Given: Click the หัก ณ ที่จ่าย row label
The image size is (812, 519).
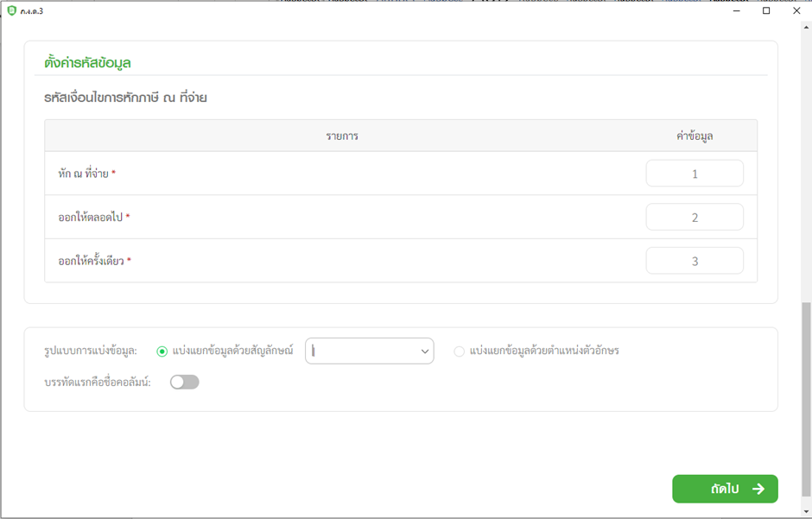Looking at the screenshot, I should coord(83,174).
